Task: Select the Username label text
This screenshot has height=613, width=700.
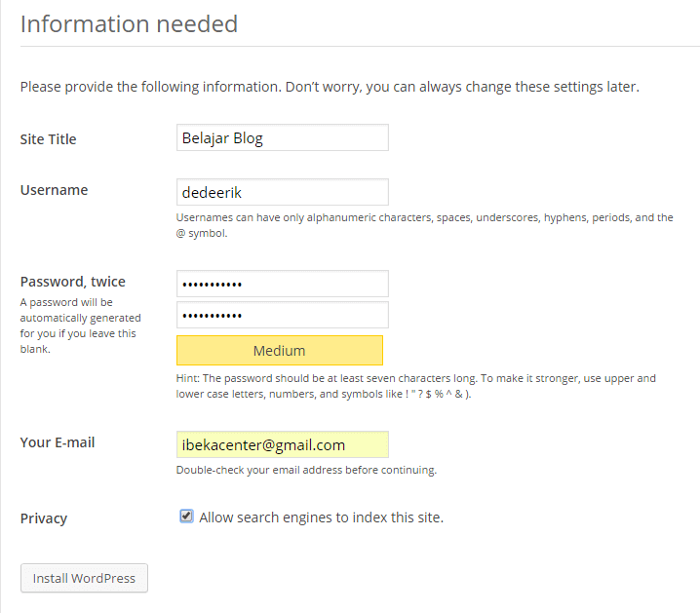Action: click(54, 190)
